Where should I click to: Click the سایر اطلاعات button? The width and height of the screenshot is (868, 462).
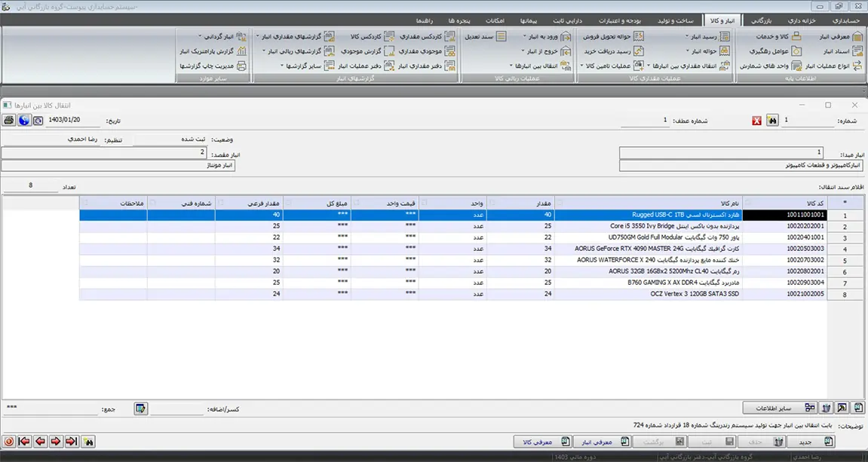coord(781,408)
